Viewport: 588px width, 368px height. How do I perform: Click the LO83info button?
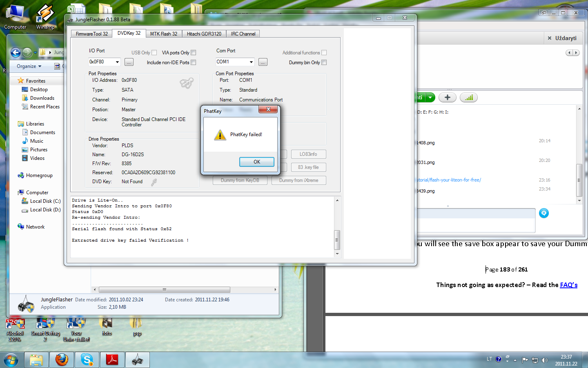(x=308, y=154)
